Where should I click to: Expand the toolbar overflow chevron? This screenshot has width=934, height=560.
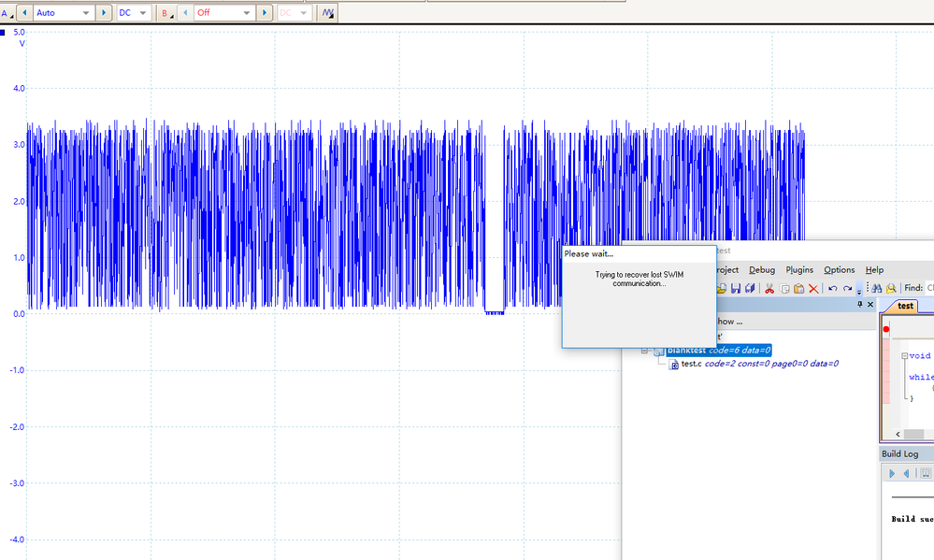pyautogui.click(x=859, y=289)
